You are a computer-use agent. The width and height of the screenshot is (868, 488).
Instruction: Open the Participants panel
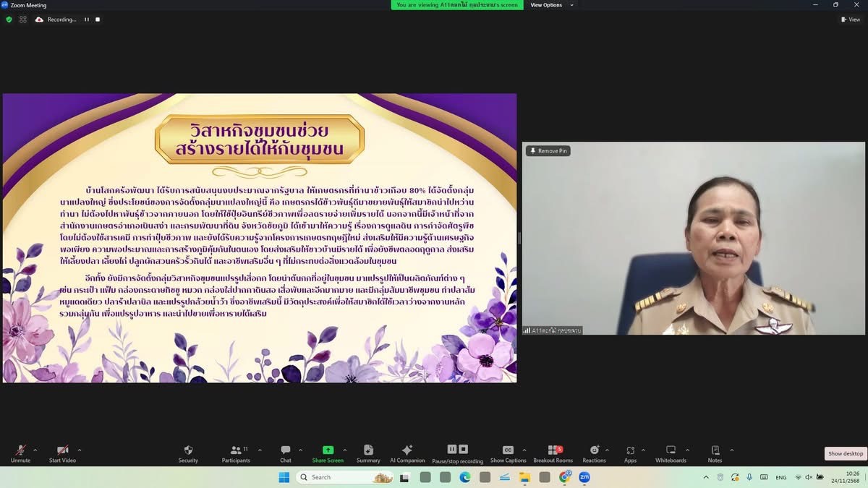(x=235, y=450)
